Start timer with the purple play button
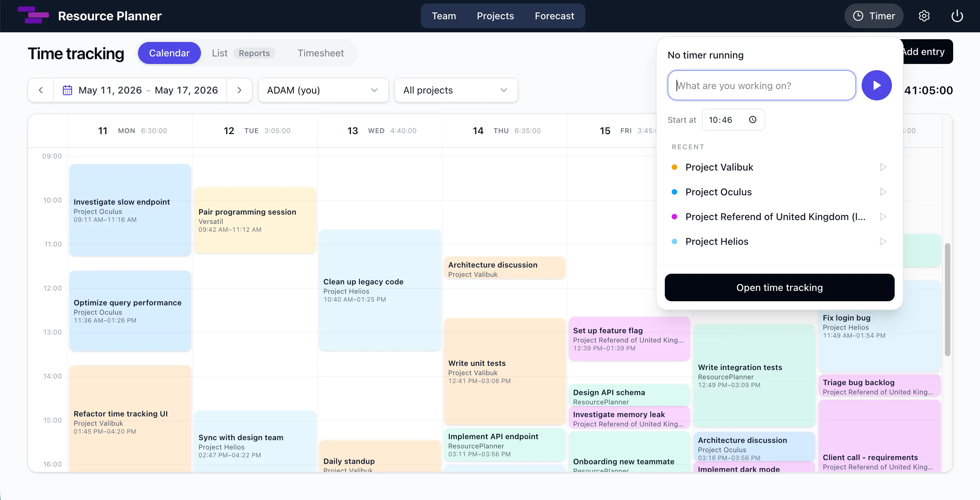This screenshot has width=980, height=500. (876, 85)
